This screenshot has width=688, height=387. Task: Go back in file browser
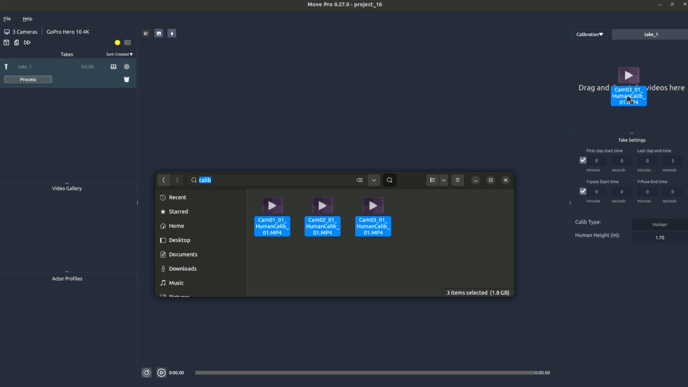(x=164, y=180)
